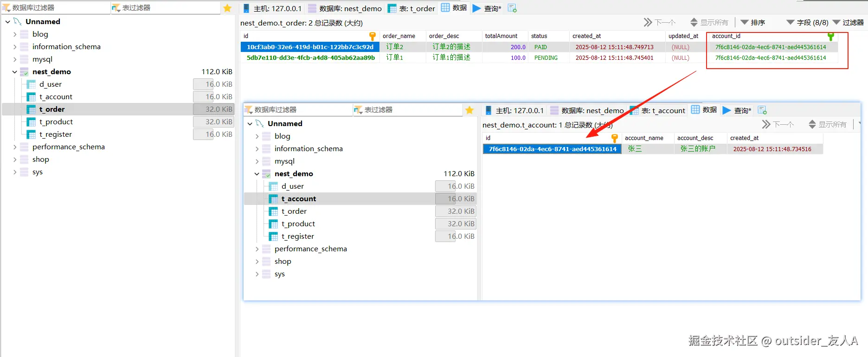868x357 pixels.
Task: Click 显示所有 button in outer window
Action: click(709, 22)
